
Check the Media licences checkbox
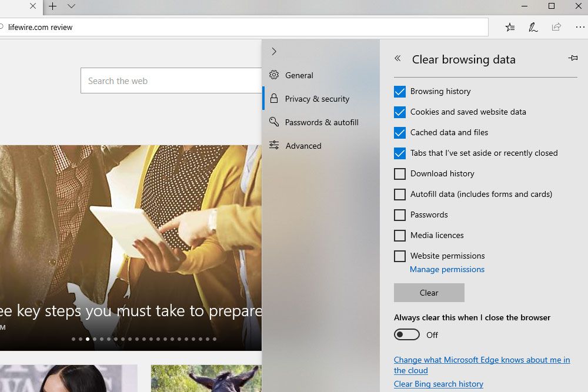[400, 236]
